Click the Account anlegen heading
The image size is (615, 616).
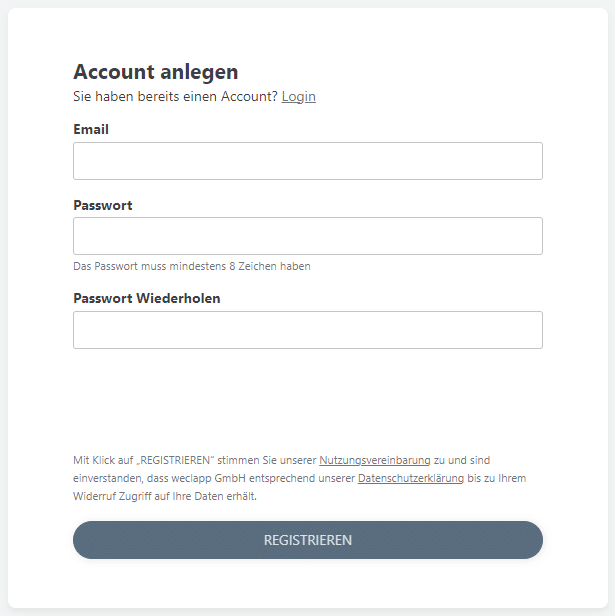[x=156, y=72]
